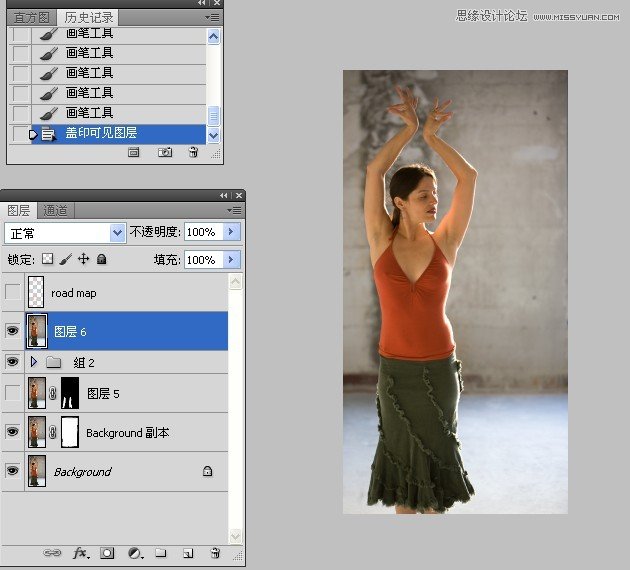Open the History panel options menu
630x570 pixels.
tap(212, 17)
